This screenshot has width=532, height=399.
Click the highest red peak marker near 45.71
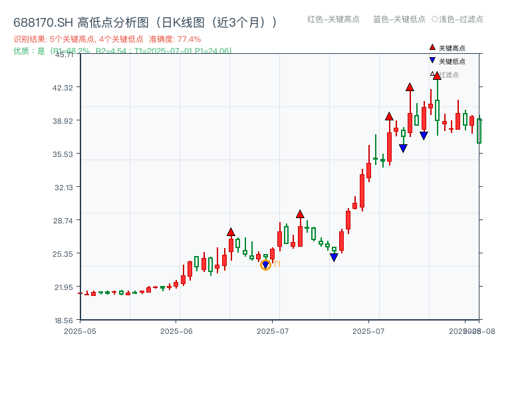(x=437, y=75)
